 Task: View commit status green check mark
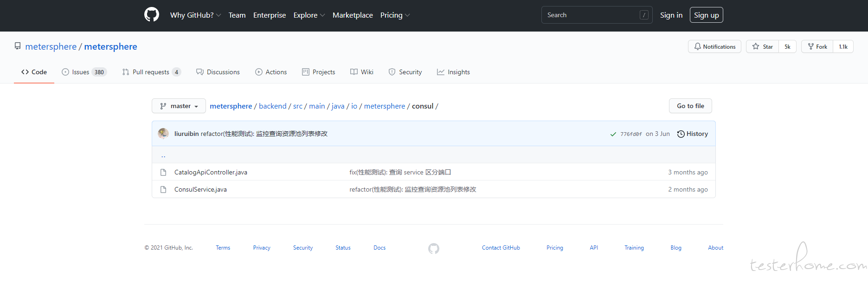(x=613, y=134)
